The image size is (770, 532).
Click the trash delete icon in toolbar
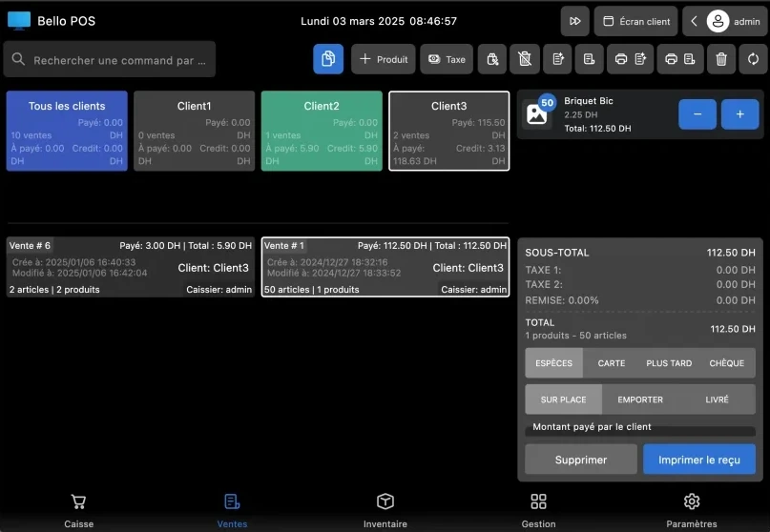click(x=721, y=59)
